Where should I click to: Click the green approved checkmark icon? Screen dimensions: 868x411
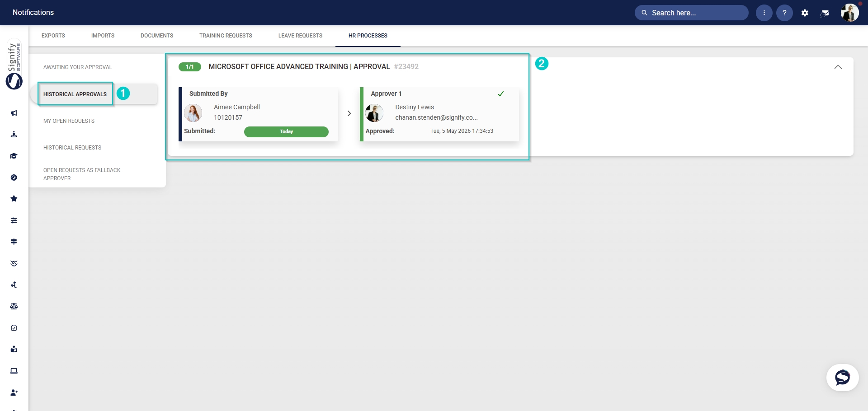[501, 93]
